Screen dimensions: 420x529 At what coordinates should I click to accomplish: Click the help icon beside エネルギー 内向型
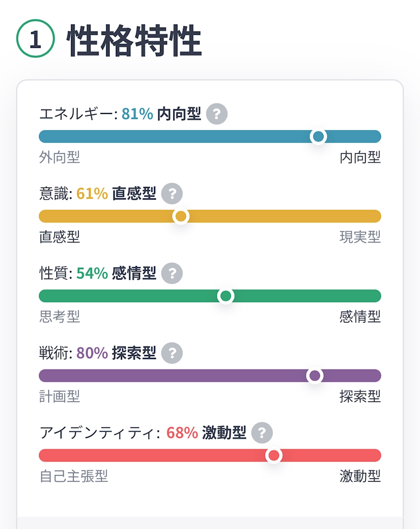[217, 114]
